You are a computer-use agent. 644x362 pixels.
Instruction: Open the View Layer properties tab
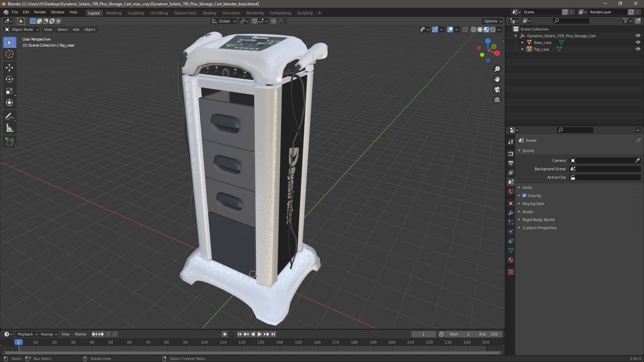pos(511,172)
